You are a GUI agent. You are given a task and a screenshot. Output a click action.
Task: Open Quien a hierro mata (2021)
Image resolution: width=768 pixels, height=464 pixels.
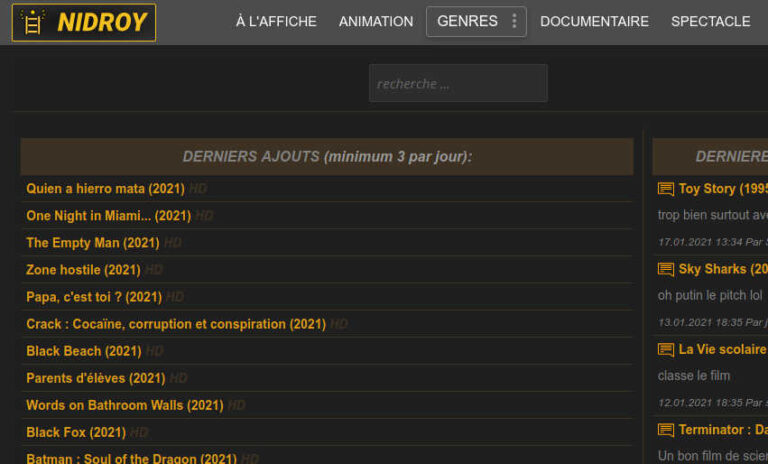pyautogui.click(x=105, y=188)
